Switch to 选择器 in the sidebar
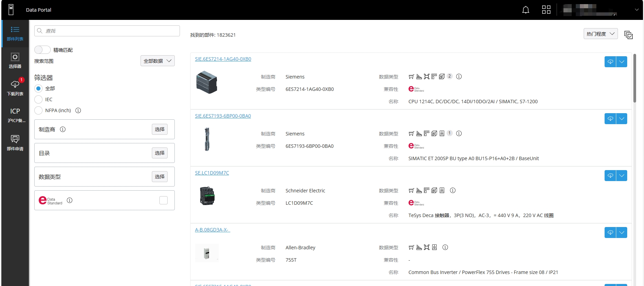This screenshot has width=644, height=286. [x=15, y=61]
